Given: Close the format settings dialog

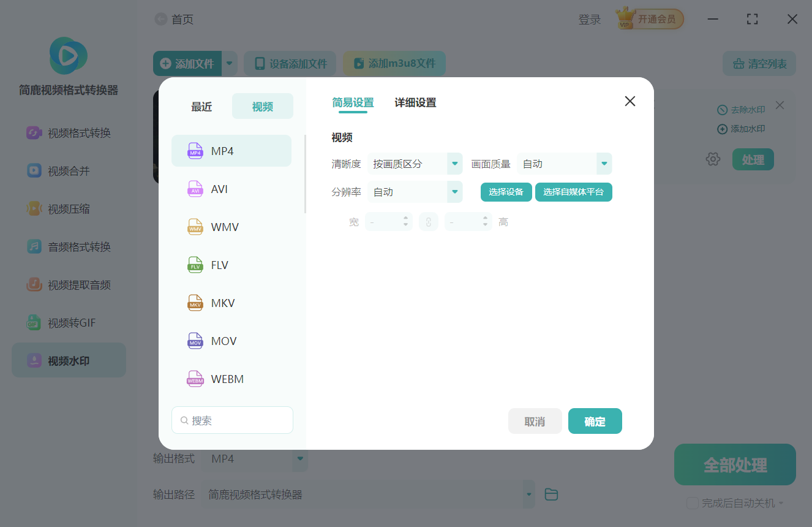Looking at the screenshot, I should (630, 101).
